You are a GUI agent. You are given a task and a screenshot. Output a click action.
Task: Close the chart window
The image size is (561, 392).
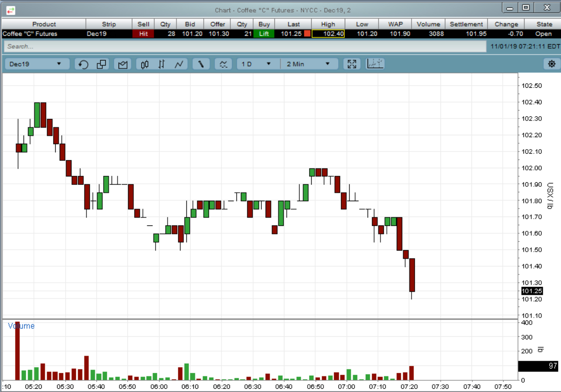click(547, 8)
